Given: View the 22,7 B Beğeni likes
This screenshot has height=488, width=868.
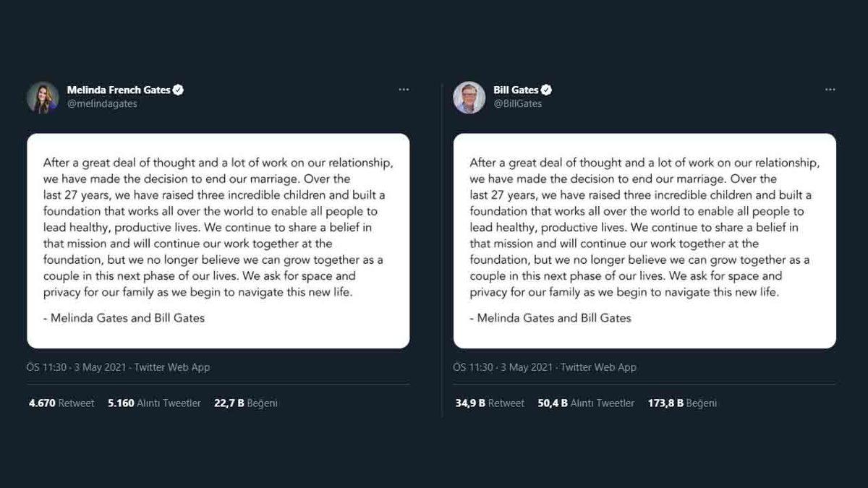Looking at the screenshot, I should tap(246, 403).
